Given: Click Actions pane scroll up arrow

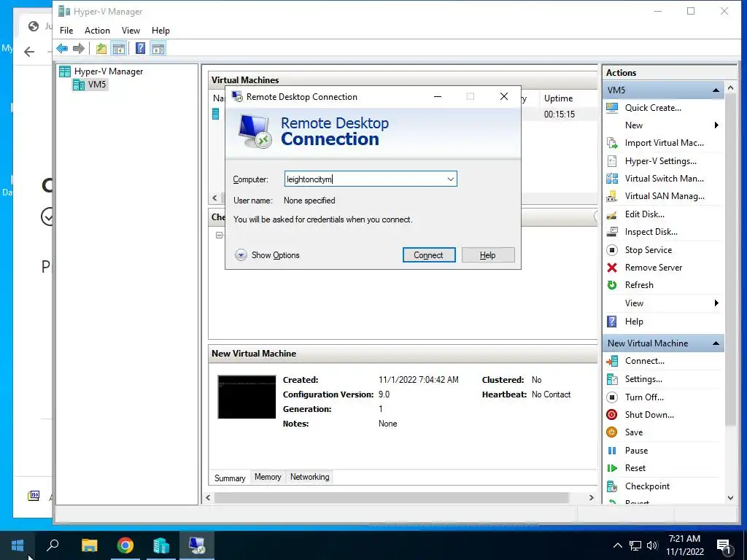Looking at the screenshot, I should tap(730, 88).
